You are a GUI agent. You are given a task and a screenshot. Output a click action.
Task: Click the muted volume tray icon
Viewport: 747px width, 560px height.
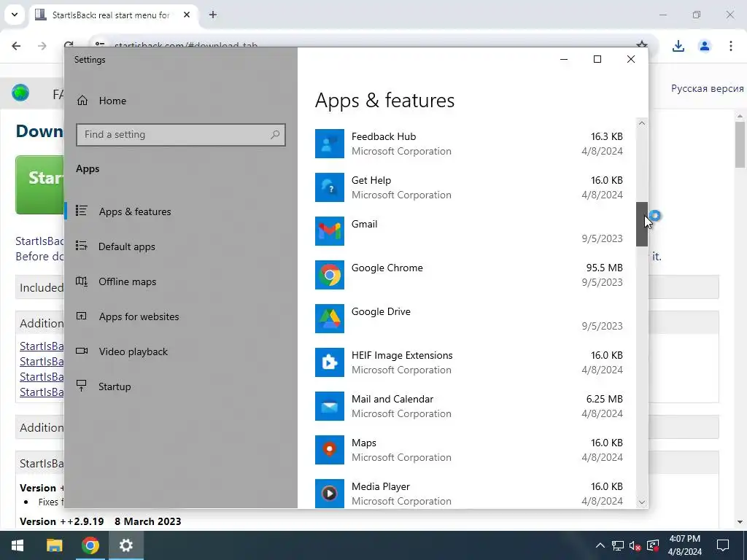(x=635, y=545)
